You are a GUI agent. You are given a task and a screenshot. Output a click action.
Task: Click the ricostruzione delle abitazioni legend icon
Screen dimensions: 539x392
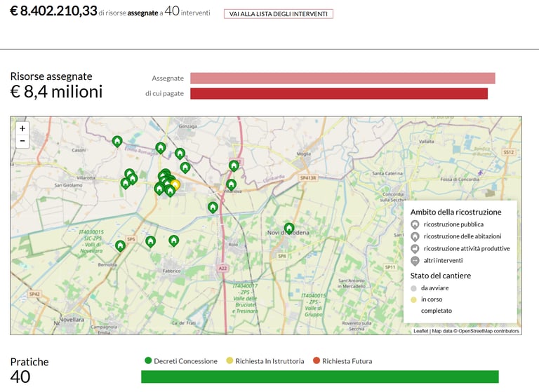[x=415, y=237]
